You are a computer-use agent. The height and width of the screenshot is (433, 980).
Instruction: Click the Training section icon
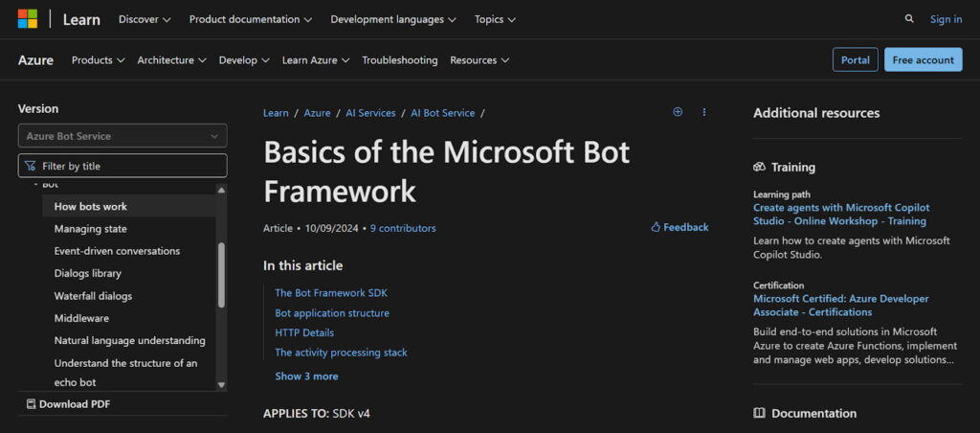pyautogui.click(x=759, y=167)
